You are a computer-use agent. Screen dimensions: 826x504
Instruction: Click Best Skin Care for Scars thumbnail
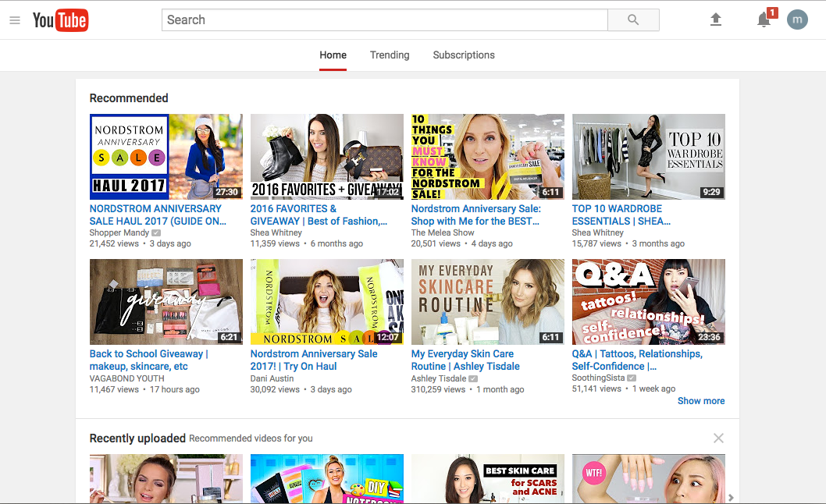point(488,479)
